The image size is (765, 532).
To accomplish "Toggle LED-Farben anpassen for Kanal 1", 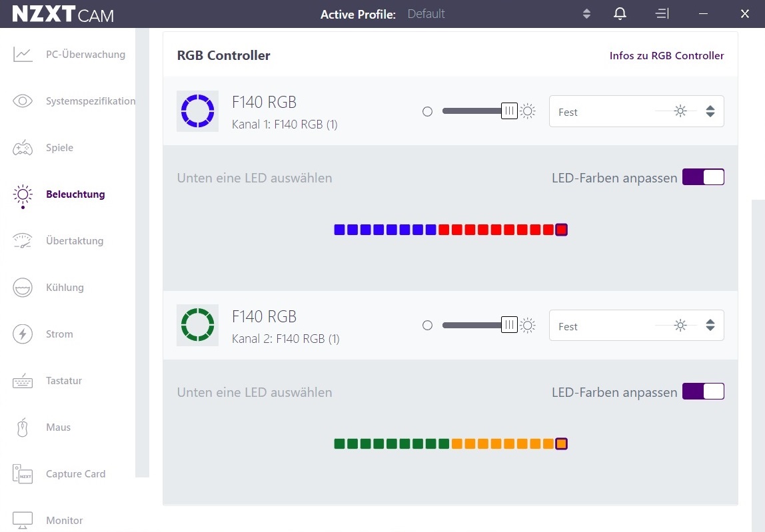I will click(703, 177).
